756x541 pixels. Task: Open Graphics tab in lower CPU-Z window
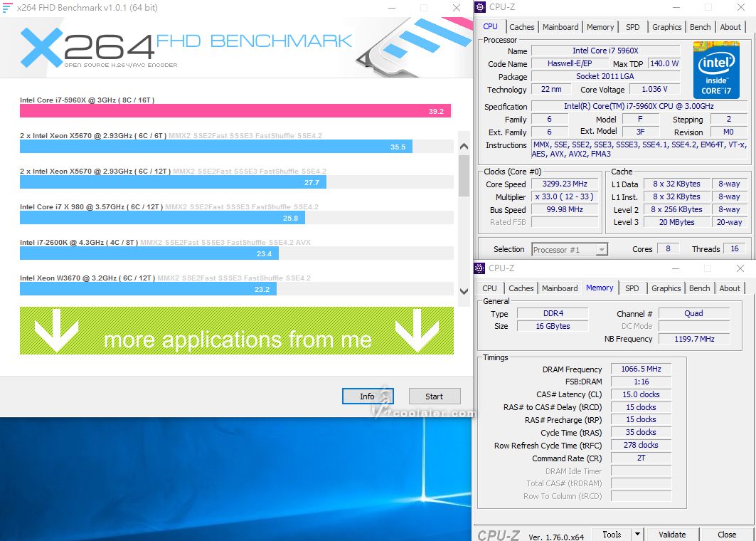point(666,288)
